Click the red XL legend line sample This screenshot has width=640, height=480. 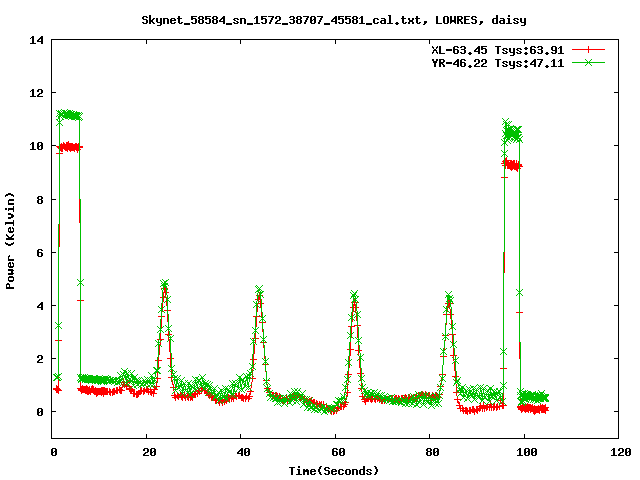[588, 50]
